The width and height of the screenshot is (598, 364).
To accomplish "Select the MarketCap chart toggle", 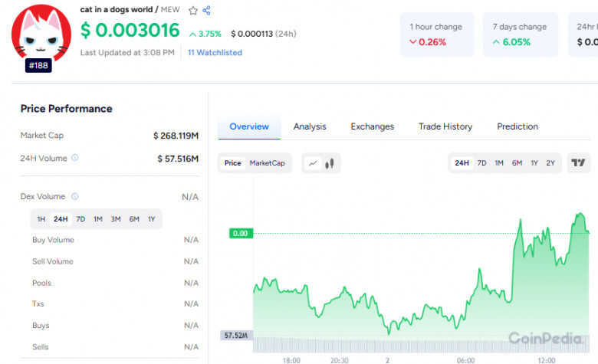I will pos(268,163).
